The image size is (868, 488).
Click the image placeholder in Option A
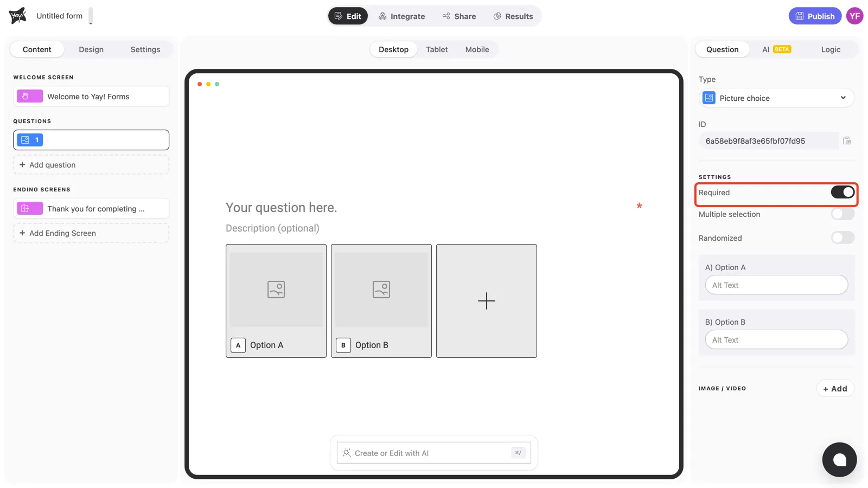(x=276, y=289)
